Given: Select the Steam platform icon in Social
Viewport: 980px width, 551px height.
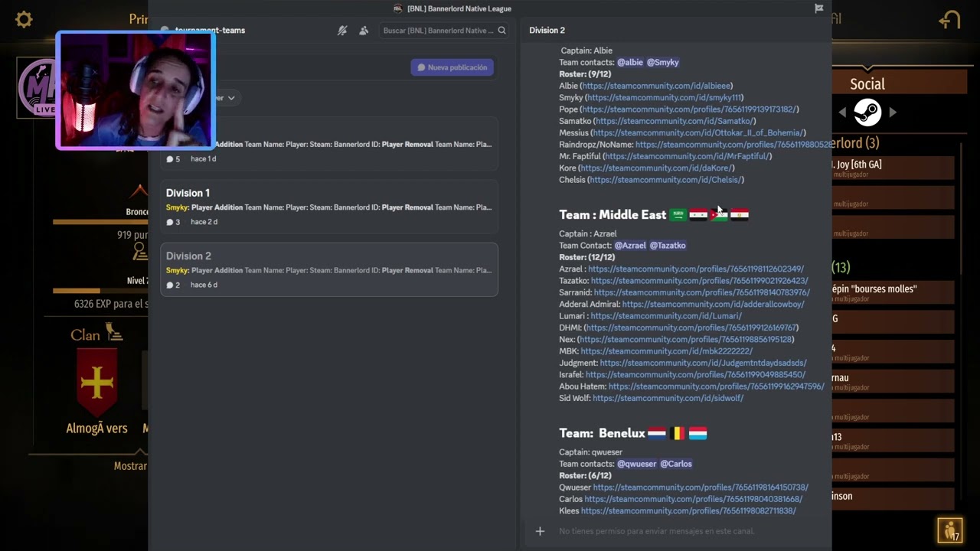Looking at the screenshot, I should [x=867, y=112].
